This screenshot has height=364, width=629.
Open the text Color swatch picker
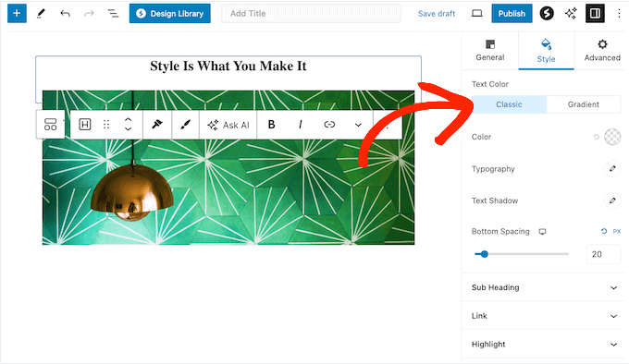[612, 137]
